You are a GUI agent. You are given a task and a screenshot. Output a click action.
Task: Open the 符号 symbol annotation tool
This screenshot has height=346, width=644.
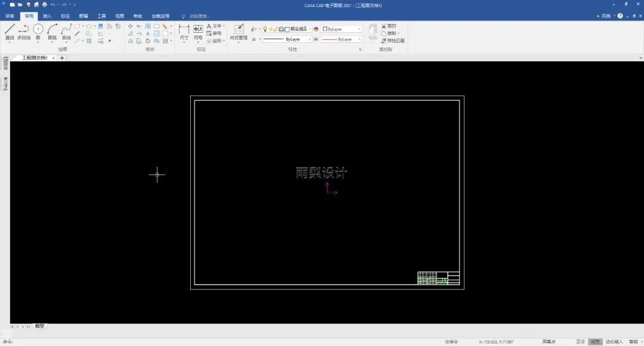click(198, 32)
